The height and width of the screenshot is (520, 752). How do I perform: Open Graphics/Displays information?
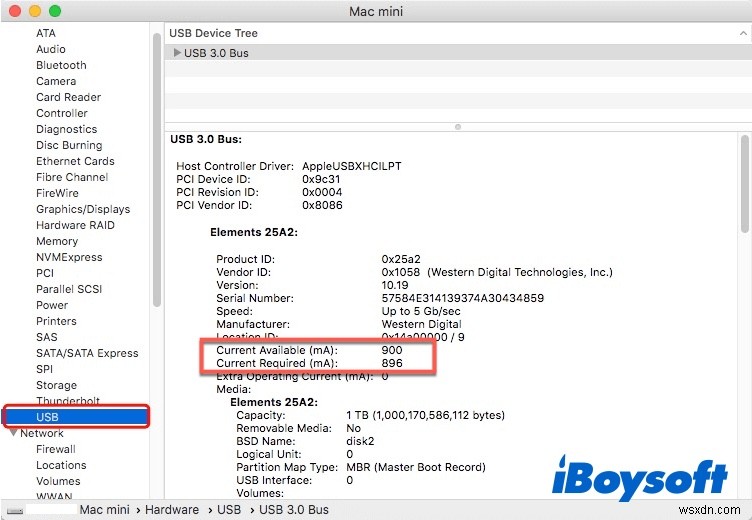click(x=83, y=209)
